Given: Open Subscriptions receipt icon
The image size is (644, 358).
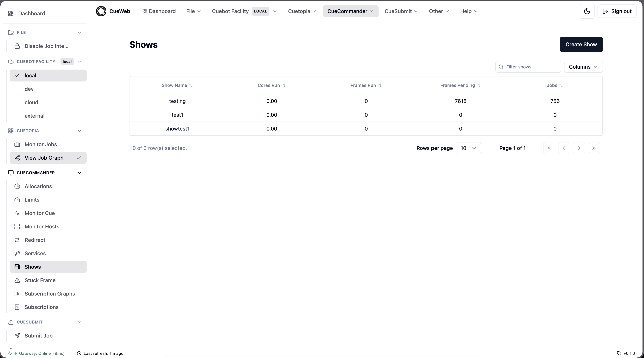Looking at the screenshot, I should pos(17,307).
